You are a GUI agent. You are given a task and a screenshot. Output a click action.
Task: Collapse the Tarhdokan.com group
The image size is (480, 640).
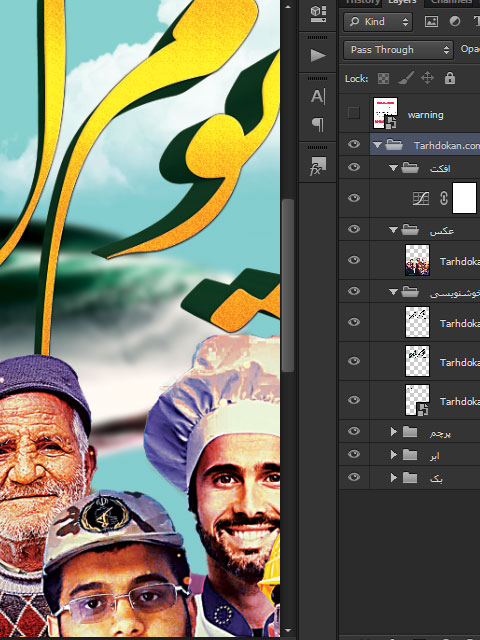[x=377, y=145]
